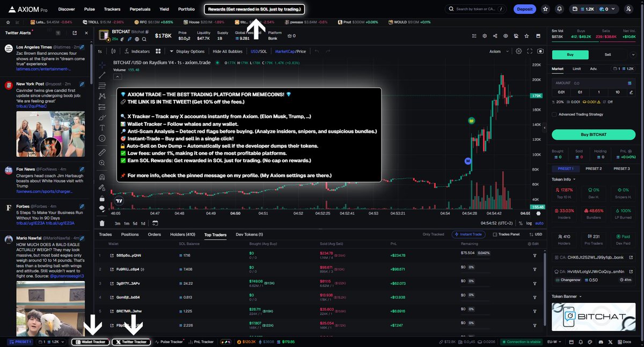Click the Deposit button
Screen dimensions: 644x347
pos(525,9)
